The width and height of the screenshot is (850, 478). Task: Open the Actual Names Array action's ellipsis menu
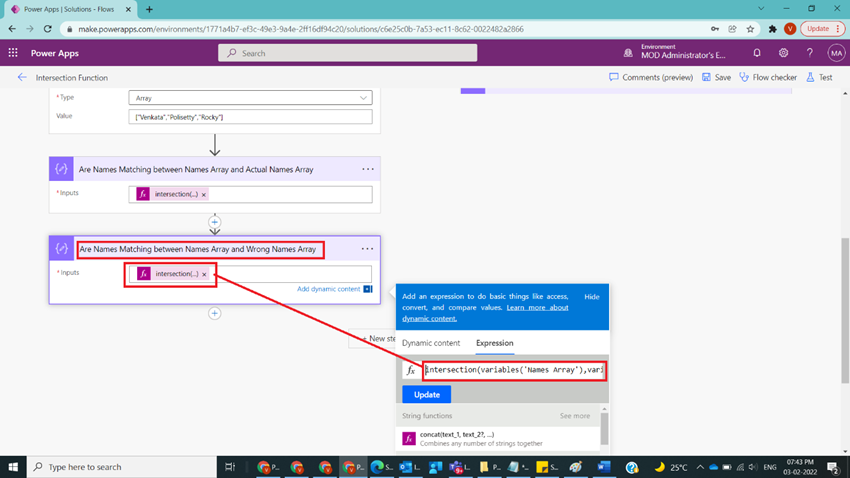[368, 169]
